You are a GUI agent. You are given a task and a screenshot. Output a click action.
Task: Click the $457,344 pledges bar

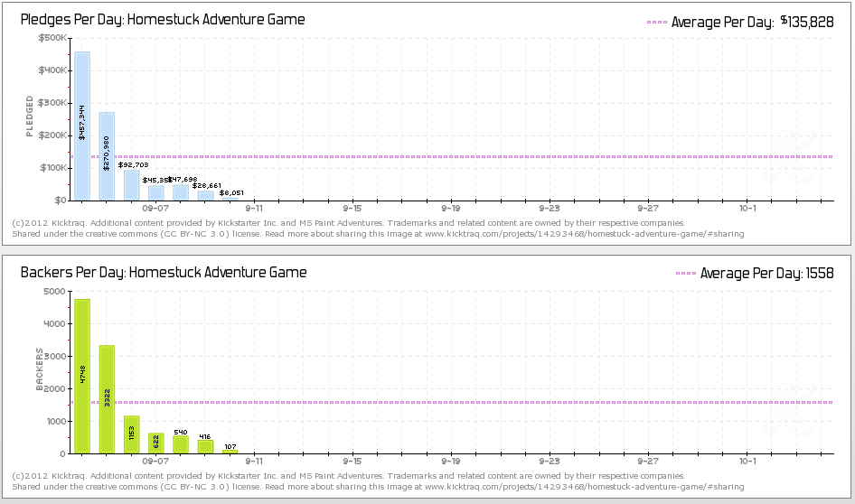click(x=82, y=126)
